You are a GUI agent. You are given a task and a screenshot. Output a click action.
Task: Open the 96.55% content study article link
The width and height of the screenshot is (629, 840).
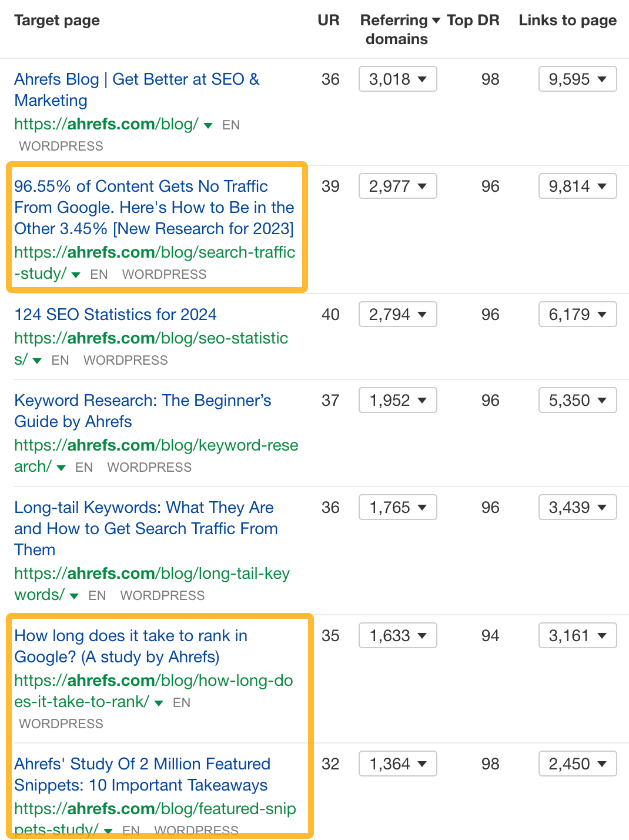pos(154,207)
